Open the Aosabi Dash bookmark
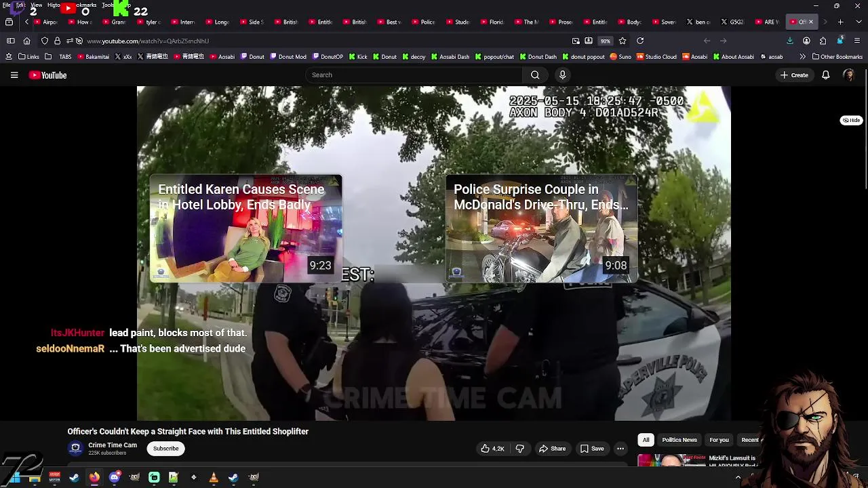This screenshot has width=868, height=488. (449, 57)
